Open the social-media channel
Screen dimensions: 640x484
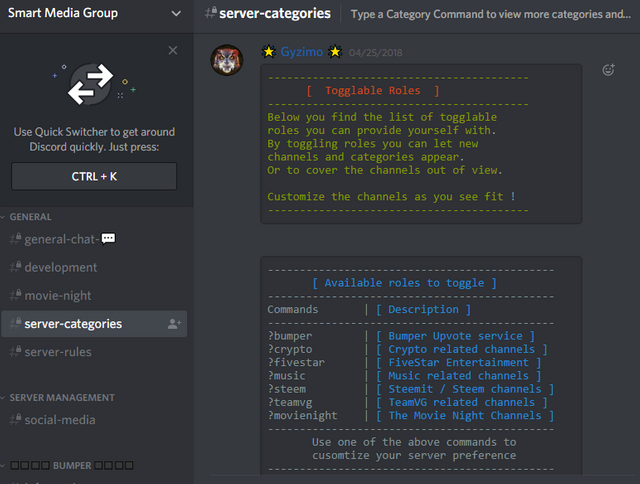click(60, 420)
